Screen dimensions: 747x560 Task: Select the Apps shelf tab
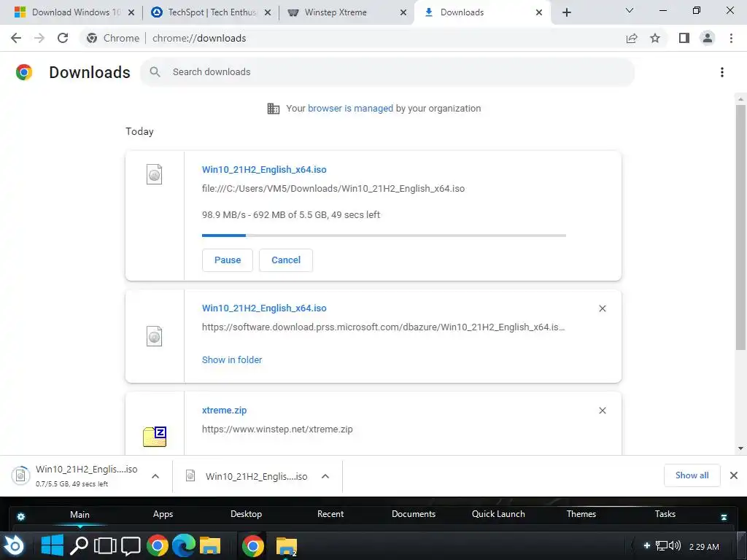[163, 514]
